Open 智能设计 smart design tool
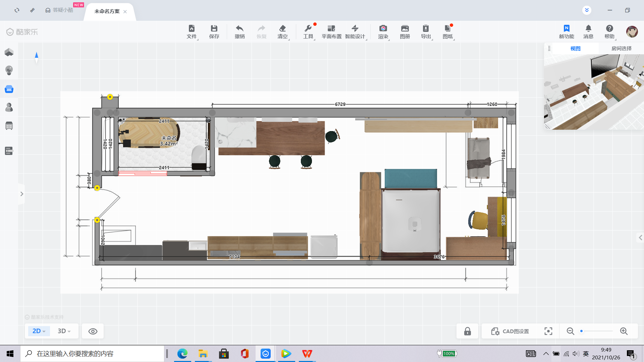Viewport: 644px width, 362px height. click(355, 32)
